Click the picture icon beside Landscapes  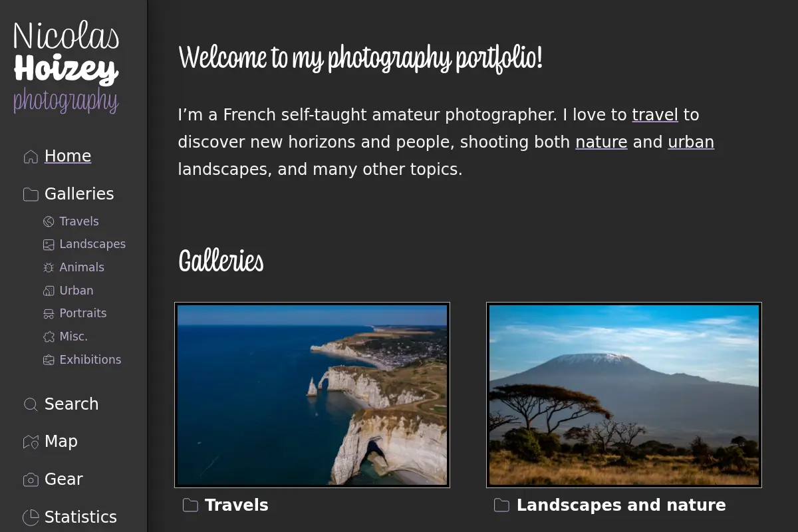coord(49,245)
